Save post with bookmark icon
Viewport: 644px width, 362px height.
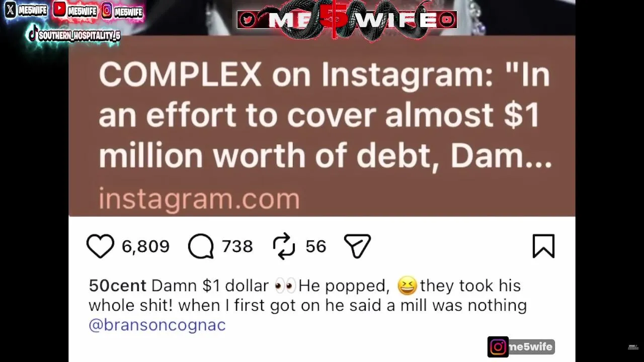tap(543, 246)
